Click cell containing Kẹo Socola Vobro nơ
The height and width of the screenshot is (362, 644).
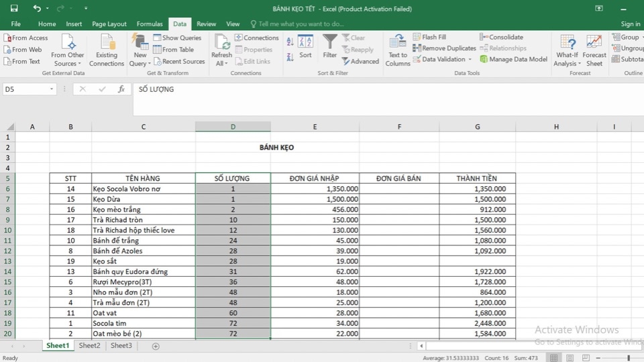pyautogui.click(x=143, y=189)
